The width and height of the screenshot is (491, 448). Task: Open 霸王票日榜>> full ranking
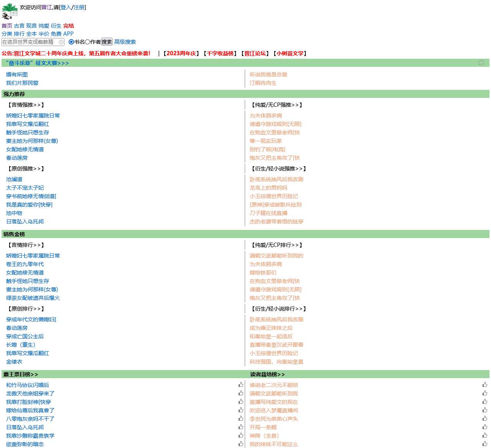coord(21,374)
